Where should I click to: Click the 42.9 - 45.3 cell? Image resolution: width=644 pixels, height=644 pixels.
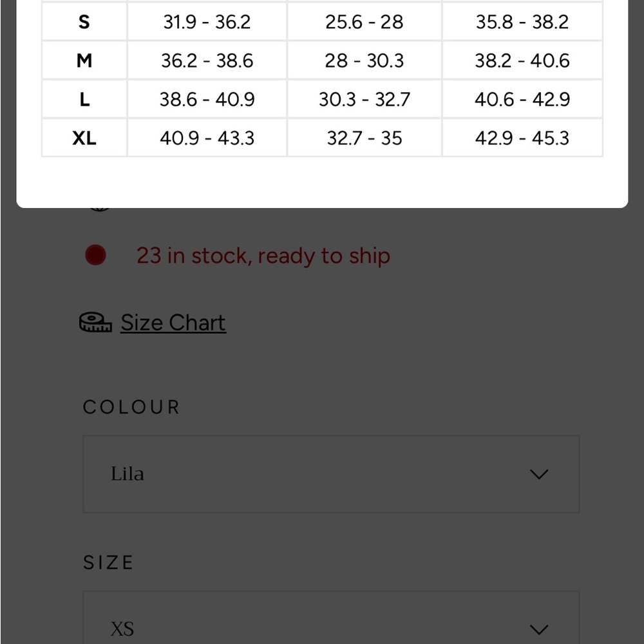[x=522, y=138]
